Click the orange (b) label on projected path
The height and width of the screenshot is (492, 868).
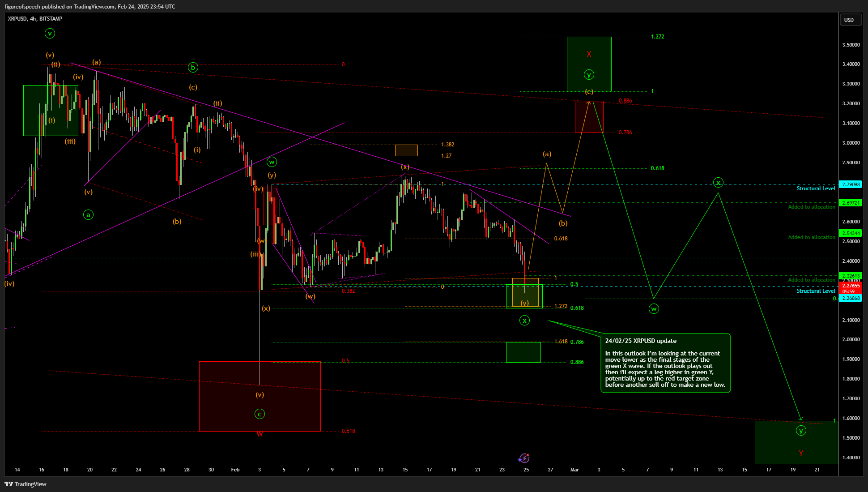point(563,223)
